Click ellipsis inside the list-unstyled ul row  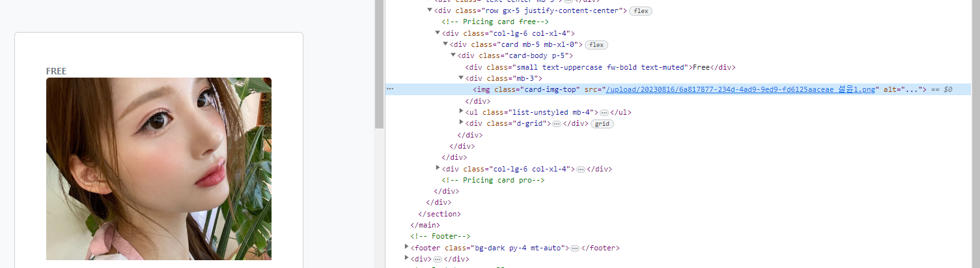coord(604,113)
